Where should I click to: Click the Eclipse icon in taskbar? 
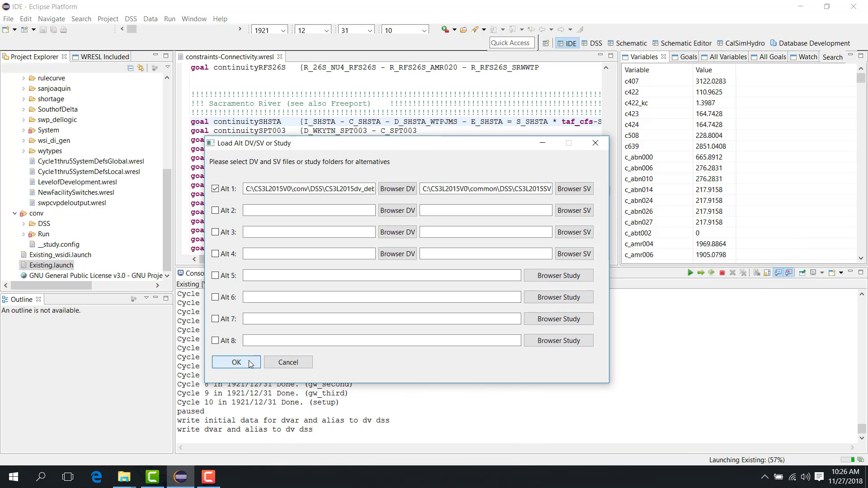click(x=180, y=477)
